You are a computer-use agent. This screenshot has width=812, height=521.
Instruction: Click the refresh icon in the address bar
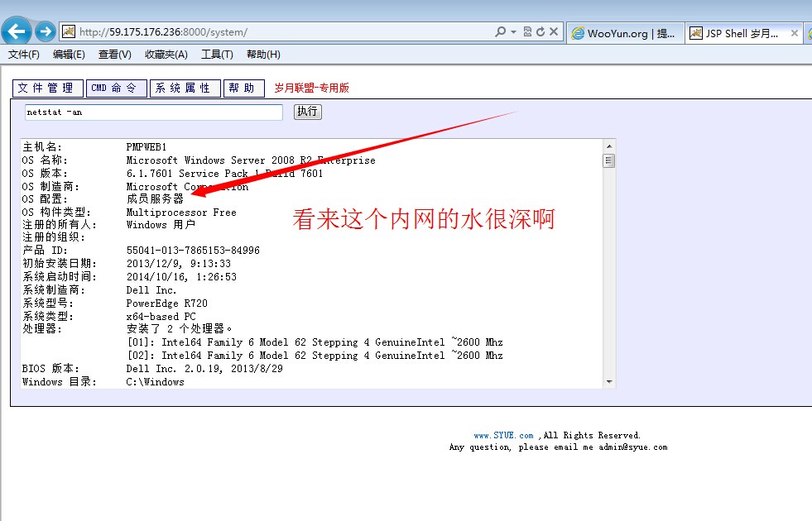tap(541, 31)
